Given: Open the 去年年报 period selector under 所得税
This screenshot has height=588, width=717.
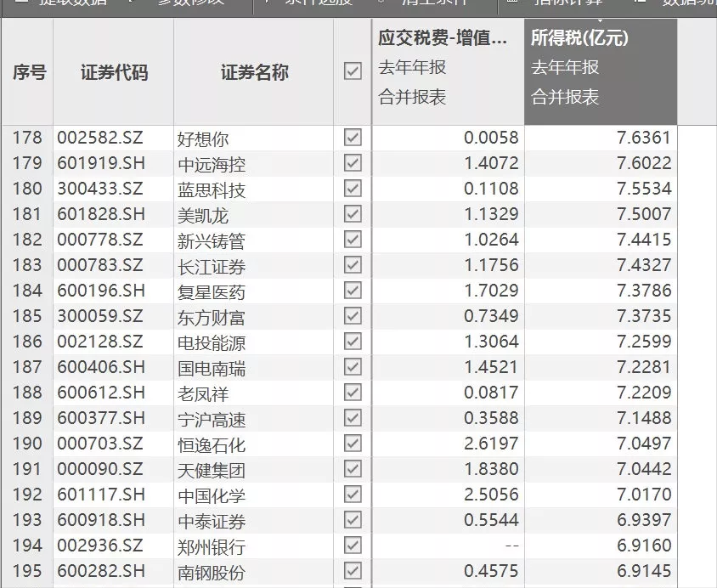Looking at the screenshot, I should [564, 67].
